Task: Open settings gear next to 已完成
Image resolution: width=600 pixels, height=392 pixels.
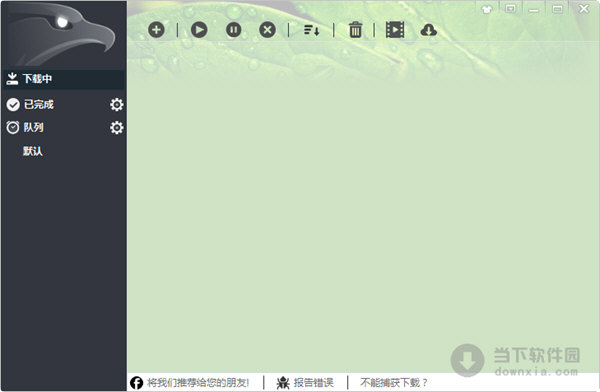Action: [x=116, y=105]
